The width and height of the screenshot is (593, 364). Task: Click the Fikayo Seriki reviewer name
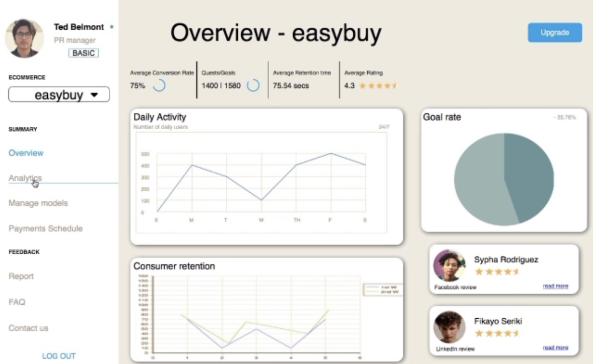(498, 322)
